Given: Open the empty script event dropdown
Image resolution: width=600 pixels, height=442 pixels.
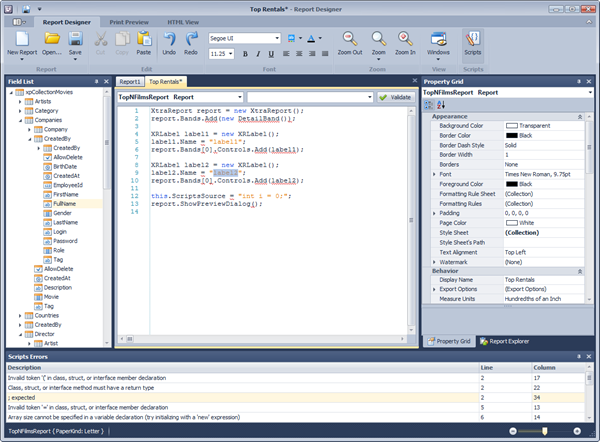Looking at the screenshot, I should pyautogui.click(x=370, y=97).
